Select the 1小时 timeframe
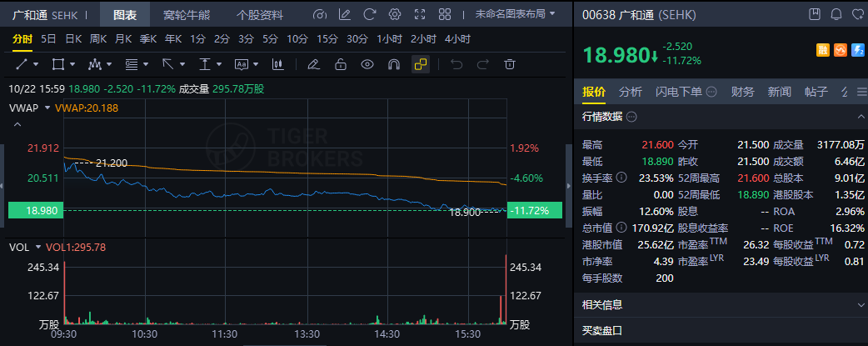Image resolution: width=868 pixels, height=346 pixels. point(390,39)
